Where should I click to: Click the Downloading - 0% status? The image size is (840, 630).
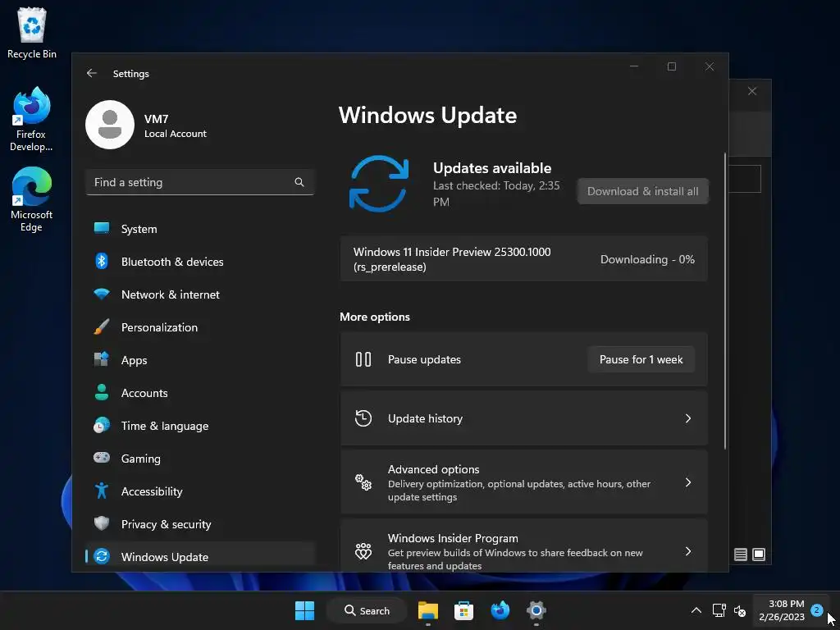click(x=647, y=259)
